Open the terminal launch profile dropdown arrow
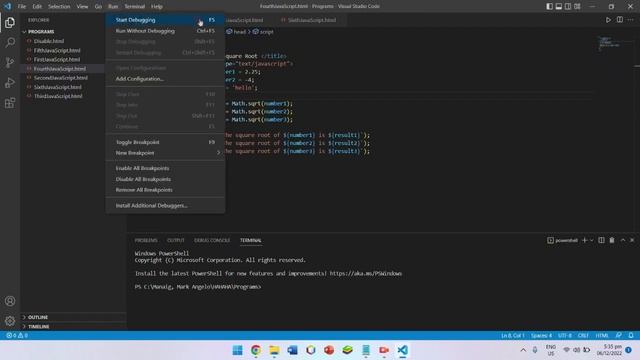Image resolution: width=640 pixels, height=360 pixels. point(591,240)
